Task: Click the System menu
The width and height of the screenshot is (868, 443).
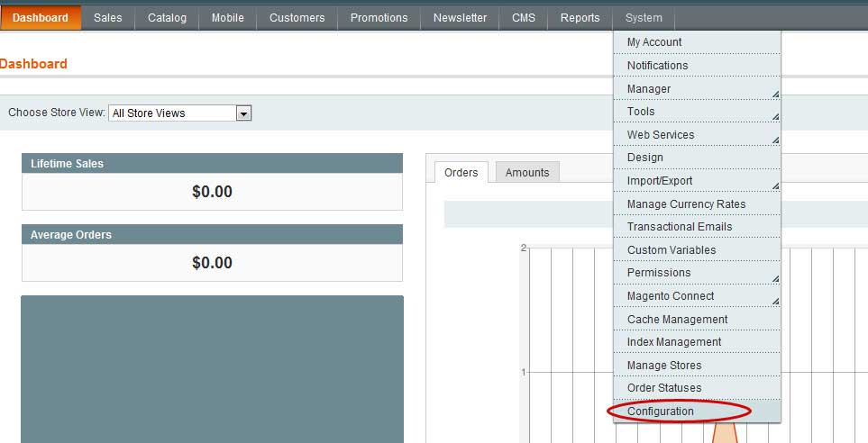Action: (644, 18)
